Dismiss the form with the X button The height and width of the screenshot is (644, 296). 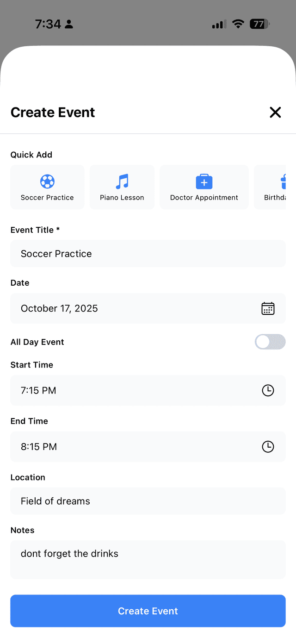pyautogui.click(x=275, y=112)
